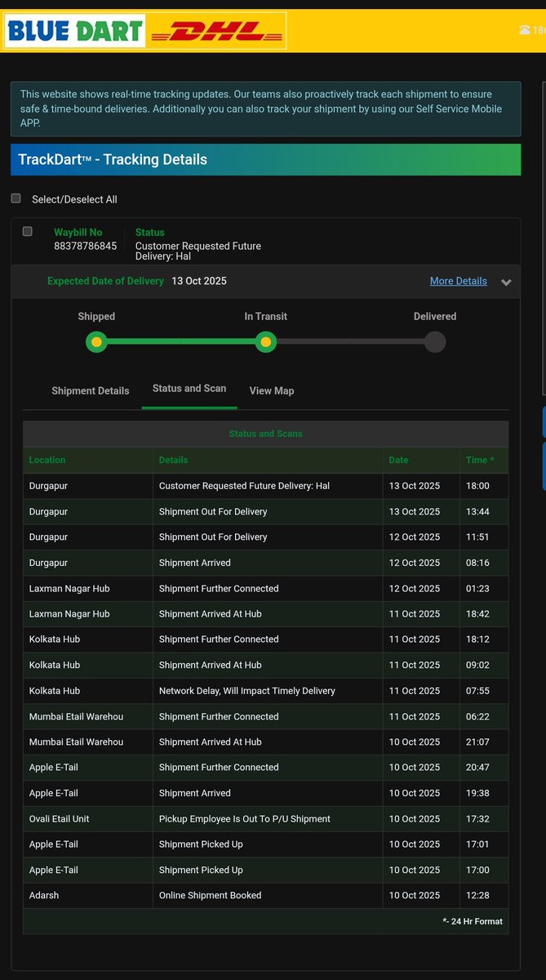Image resolution: width=546 pixels, height=980 pixels.
Task: Click 'Online Shipment Booked' entry
Action: pos(211,896)
